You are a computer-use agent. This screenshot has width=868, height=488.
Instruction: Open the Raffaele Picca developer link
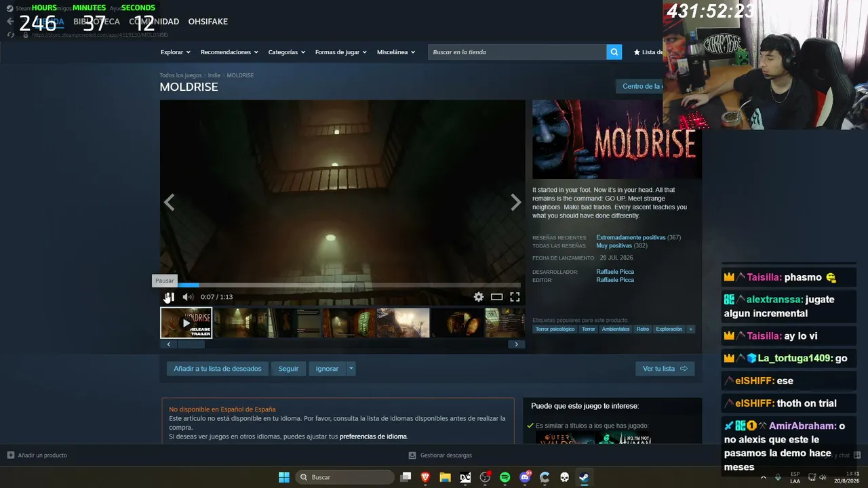click(615, 272)
